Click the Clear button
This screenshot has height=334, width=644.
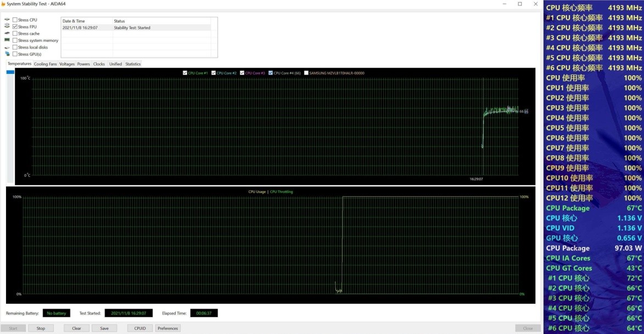coord(76,329)
